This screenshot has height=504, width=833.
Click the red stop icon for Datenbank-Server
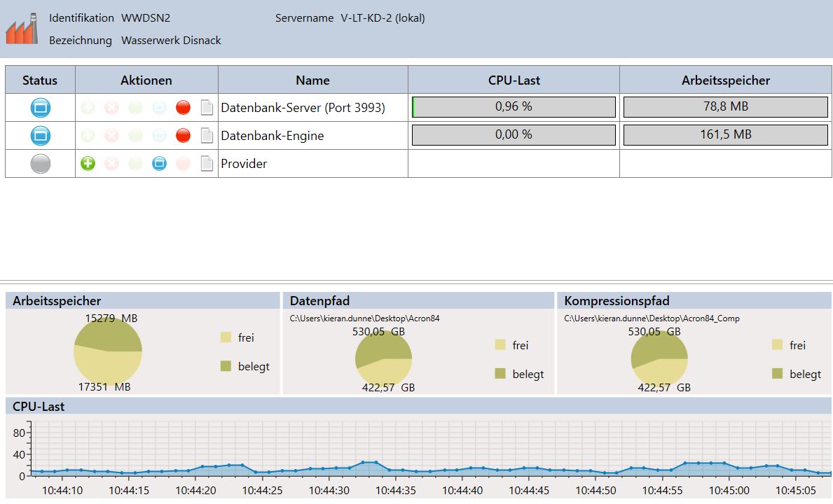183,108
